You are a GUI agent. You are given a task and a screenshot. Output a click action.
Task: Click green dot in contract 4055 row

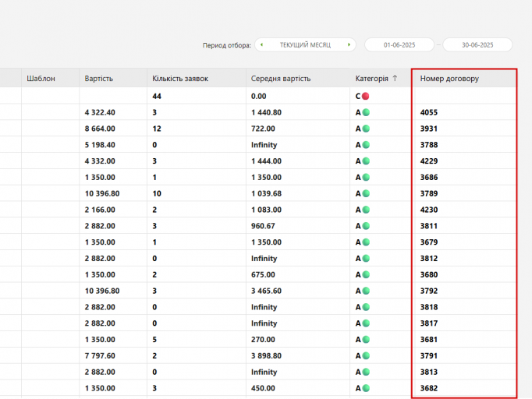point(366,112)
